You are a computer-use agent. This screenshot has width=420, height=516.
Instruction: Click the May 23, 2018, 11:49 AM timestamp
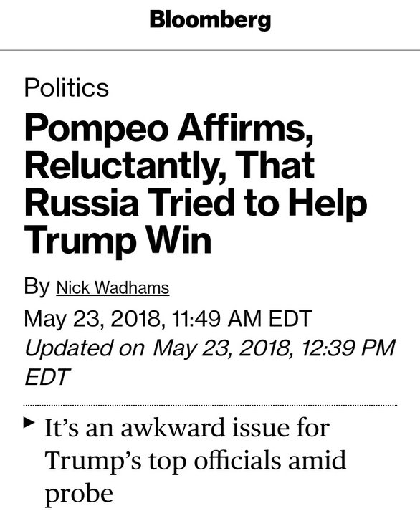coord(168,318)
